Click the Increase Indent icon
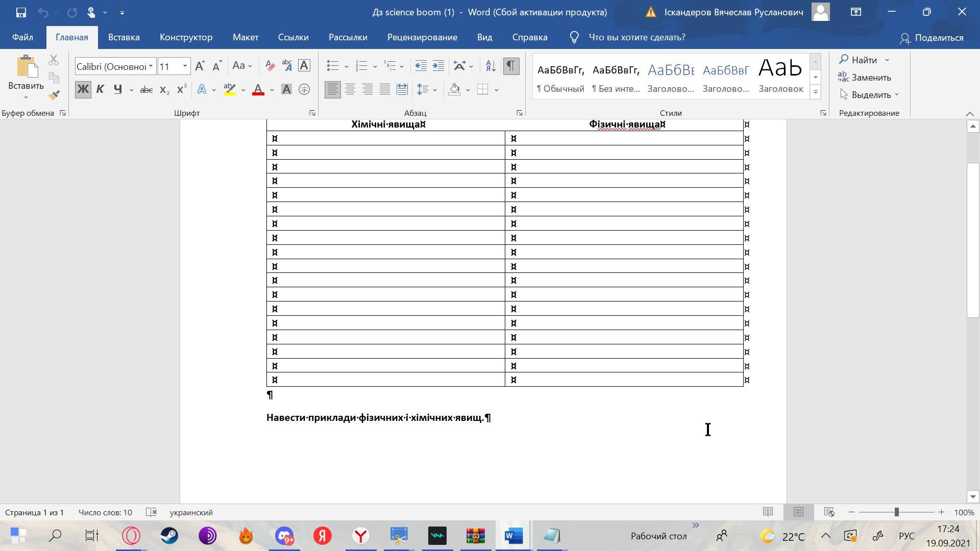 click(x=438, y=66)
